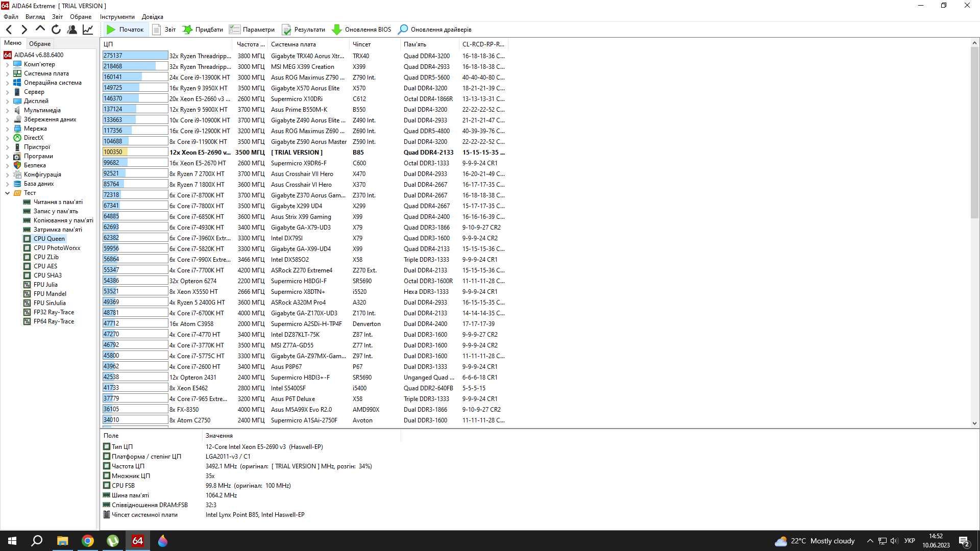This screenshot has height=551, width=980.
Task: Open the graph chart toolbar icon
Action: pyautogui.click(x=88, y=30)
